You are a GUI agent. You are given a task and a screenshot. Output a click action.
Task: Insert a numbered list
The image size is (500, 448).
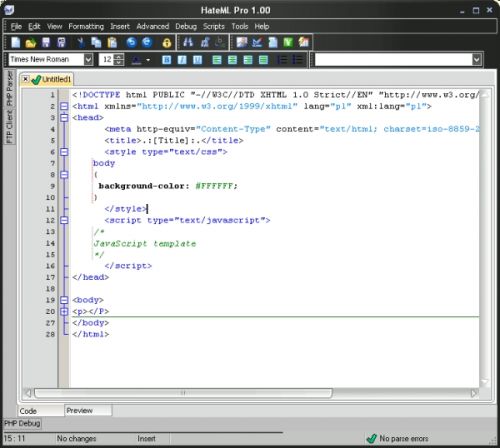click(x=282, y=60)
